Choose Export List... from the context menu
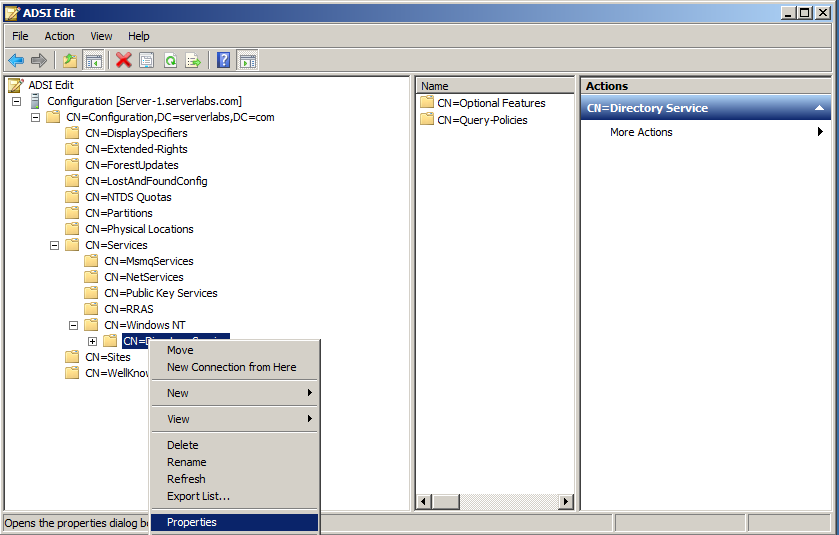This screenshot has width=839, height=535. [x=235, y=496]
